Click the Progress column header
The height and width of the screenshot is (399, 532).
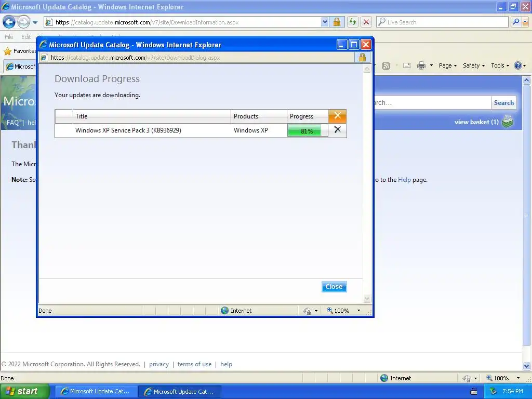click(x=308, y=116)
